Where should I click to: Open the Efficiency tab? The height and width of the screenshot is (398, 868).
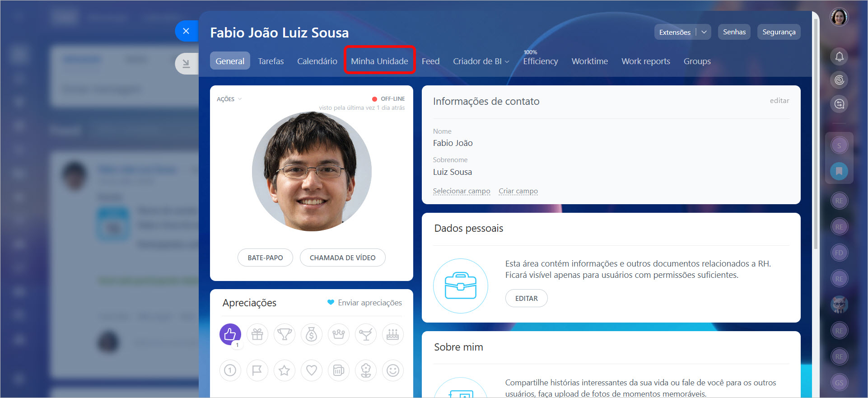point(541,61)
